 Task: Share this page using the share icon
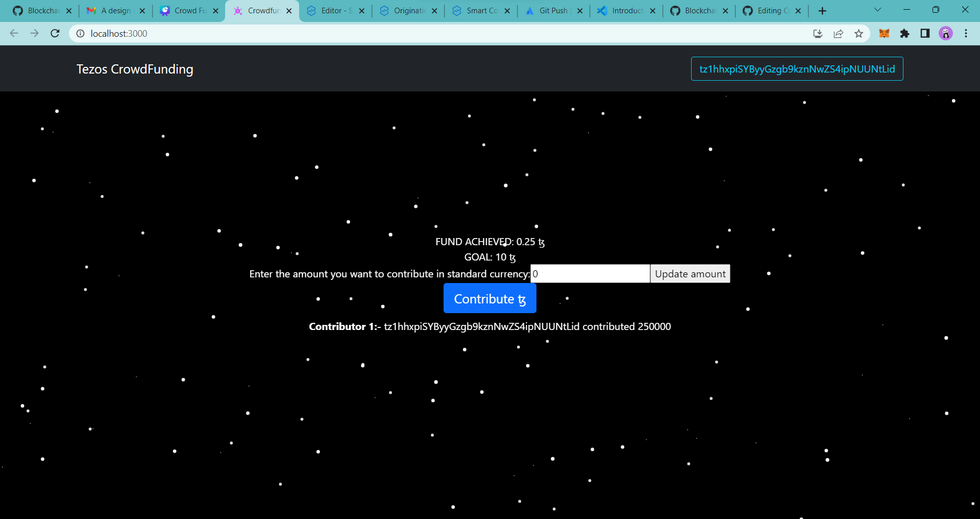839,33
